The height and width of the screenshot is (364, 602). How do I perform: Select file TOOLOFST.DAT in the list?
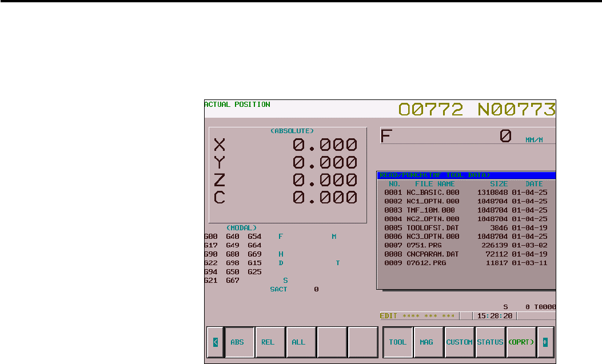466,228
